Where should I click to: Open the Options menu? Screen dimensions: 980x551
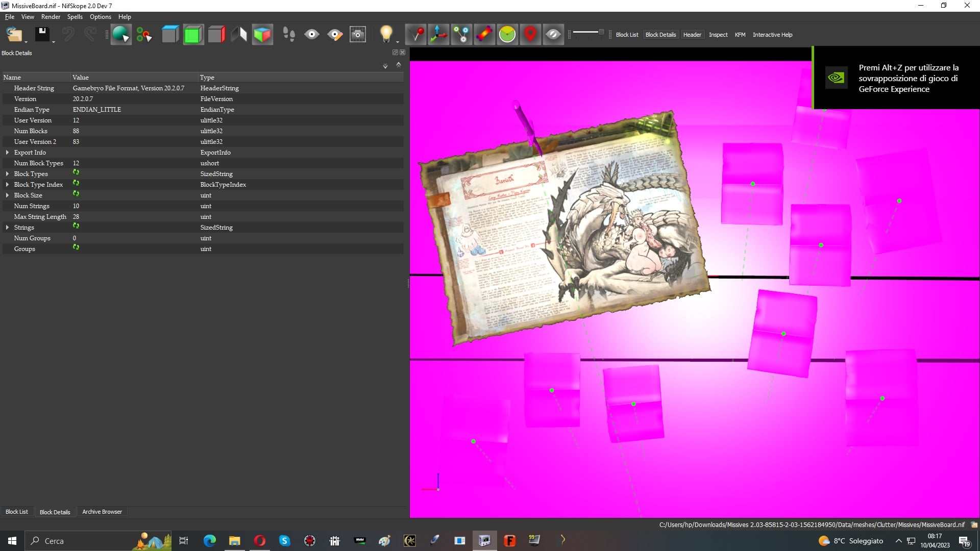101,17
